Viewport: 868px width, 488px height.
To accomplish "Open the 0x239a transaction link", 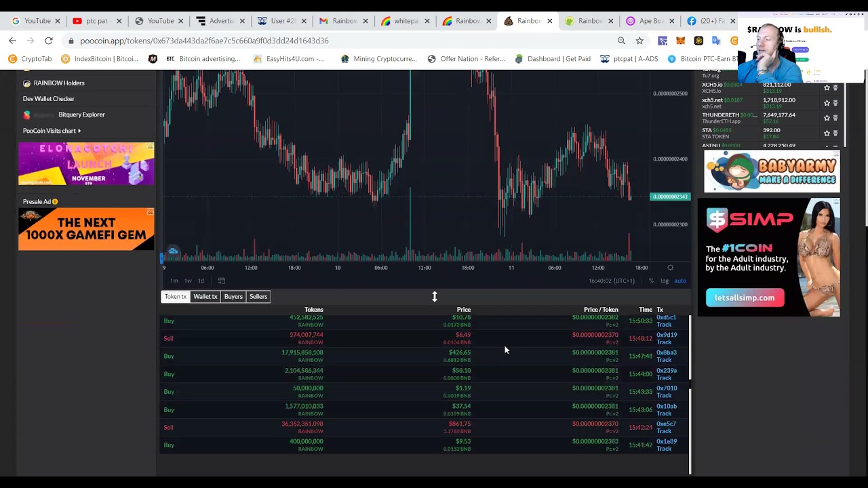I will click(667, 371).
